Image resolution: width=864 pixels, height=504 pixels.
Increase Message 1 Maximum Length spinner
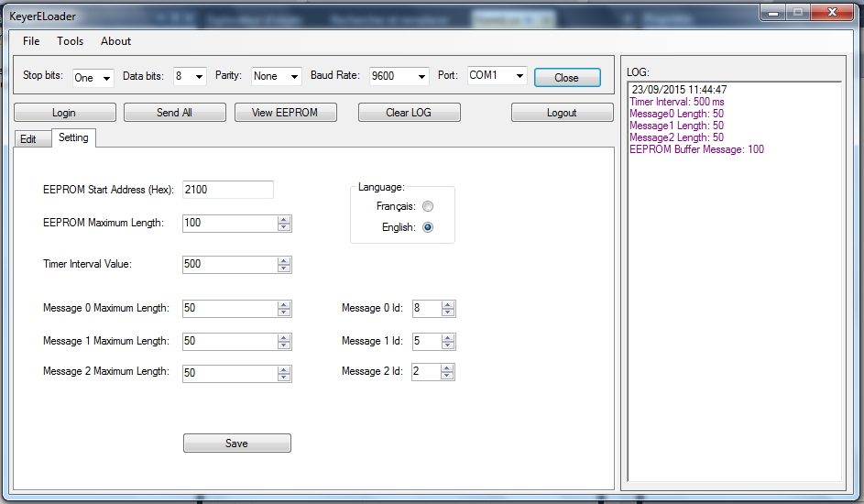click(284, 337)
